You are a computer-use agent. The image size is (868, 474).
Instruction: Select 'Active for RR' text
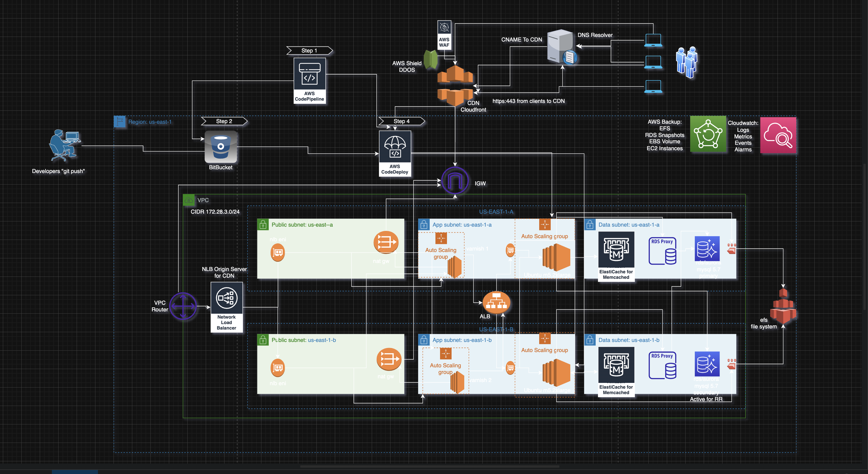(x=706, y=399)
